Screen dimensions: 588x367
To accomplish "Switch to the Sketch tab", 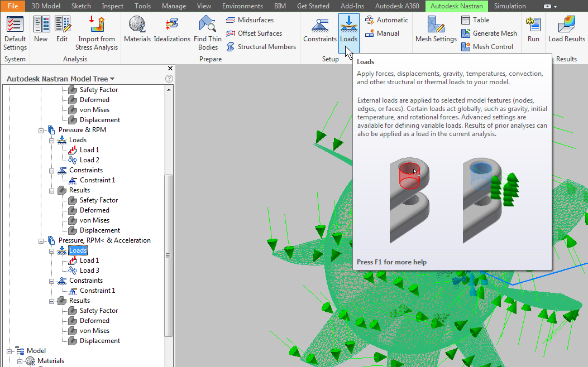I will click(81, 6).
